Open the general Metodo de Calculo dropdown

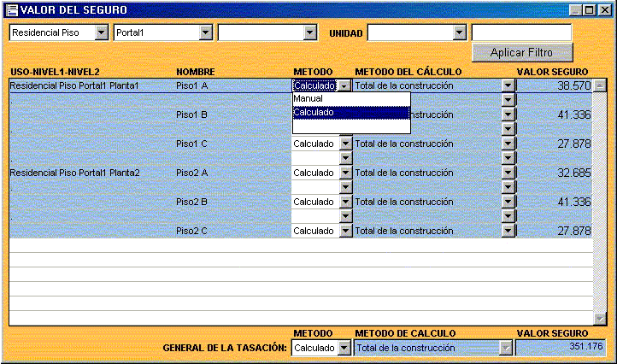[x=506, y=348]
